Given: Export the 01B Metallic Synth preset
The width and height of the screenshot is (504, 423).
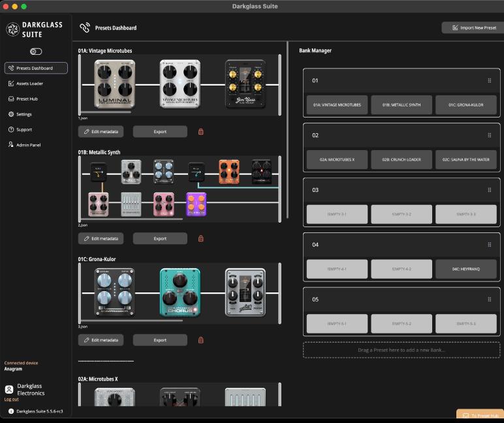Looking at the screenshot, I should click(x=160, y=238).
